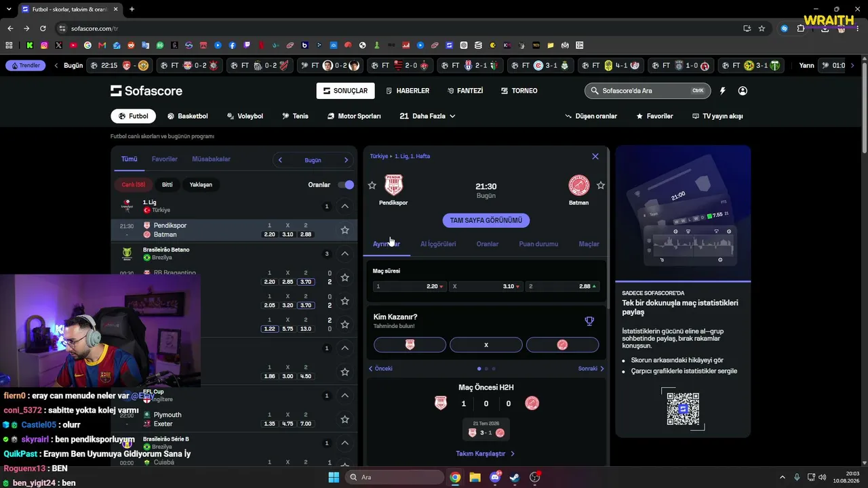Toggle the Oranlar odds switch
This screenshot has height=488, width=868.
click(x=346, y=184)
